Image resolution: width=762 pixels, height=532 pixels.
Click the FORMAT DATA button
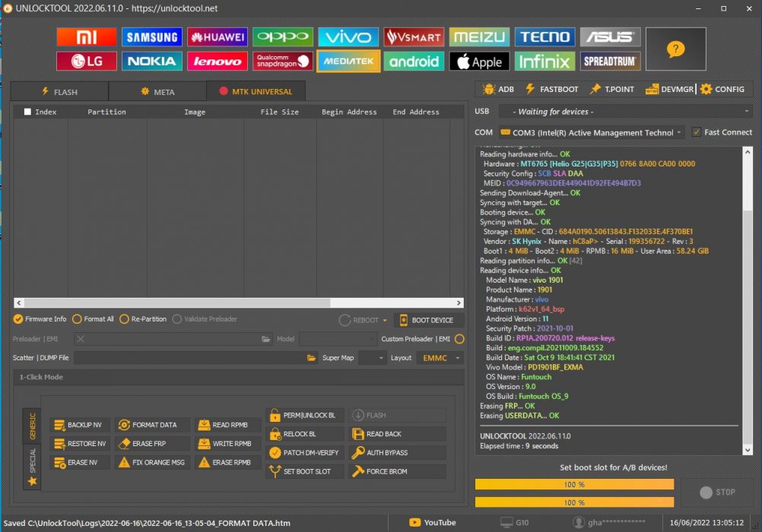[x=153, y=425]
